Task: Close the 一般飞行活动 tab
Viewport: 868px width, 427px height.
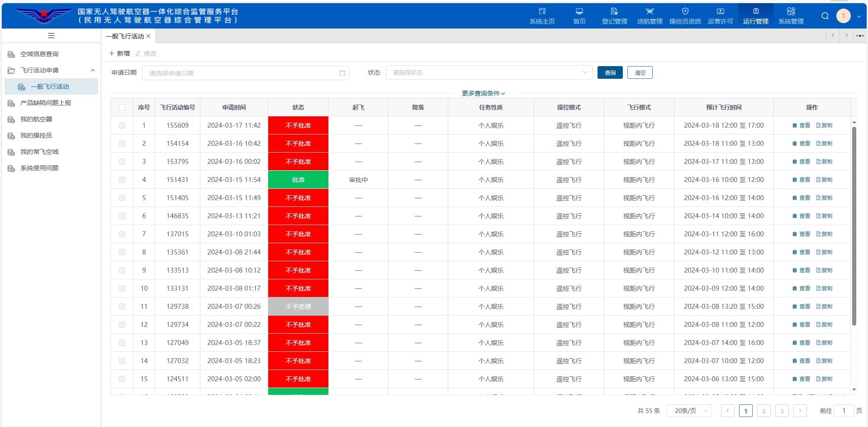Action: tap(148, 36)
